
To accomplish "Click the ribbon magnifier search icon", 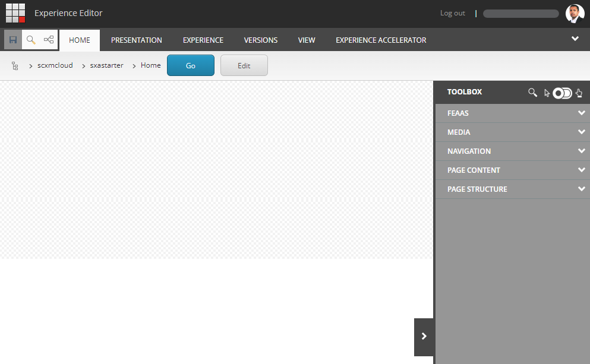I will pyautogui.click(x=31, y=39).
